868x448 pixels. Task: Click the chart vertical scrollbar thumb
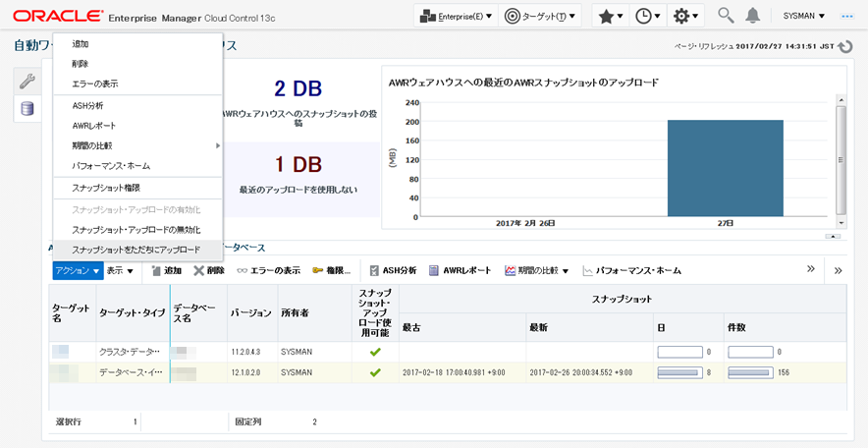point(841,159)
